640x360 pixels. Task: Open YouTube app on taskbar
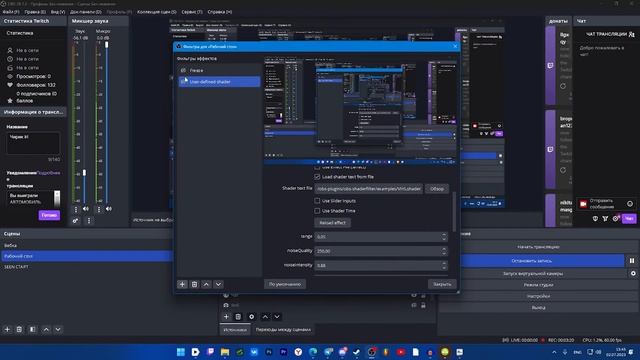pos(401,352)
